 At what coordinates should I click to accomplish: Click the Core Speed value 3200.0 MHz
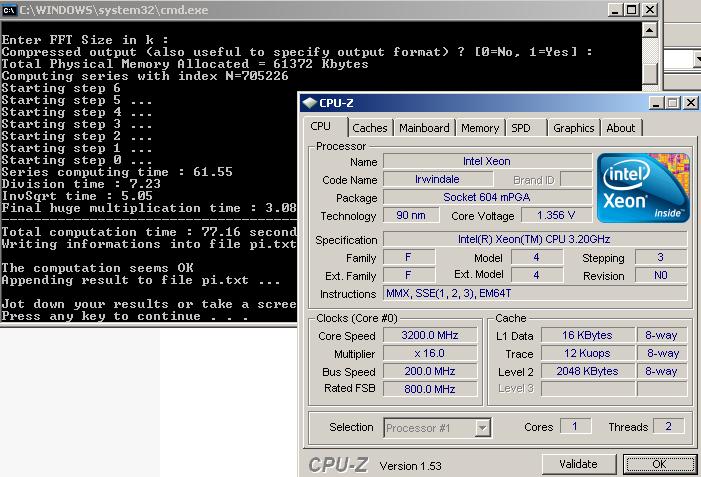(x=430, y=335)
